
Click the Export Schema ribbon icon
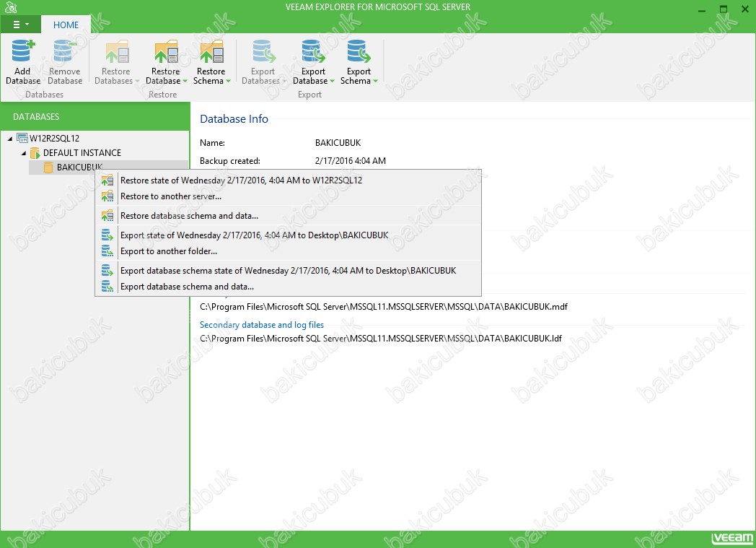pos(359,51)
